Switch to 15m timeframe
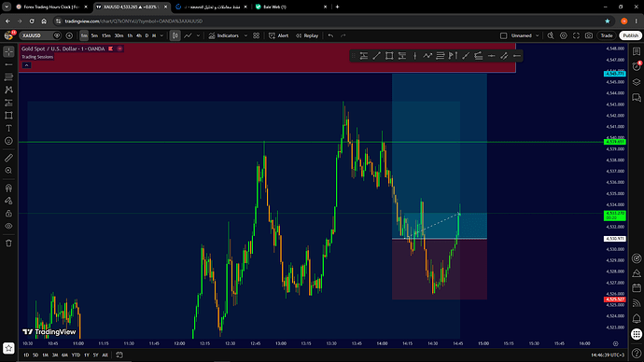 (106, 35)
